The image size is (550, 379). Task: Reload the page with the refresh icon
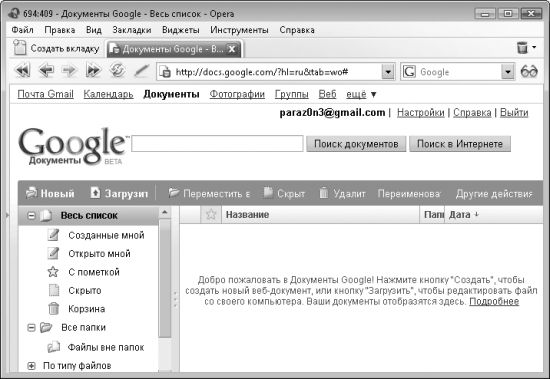[117, 71]
